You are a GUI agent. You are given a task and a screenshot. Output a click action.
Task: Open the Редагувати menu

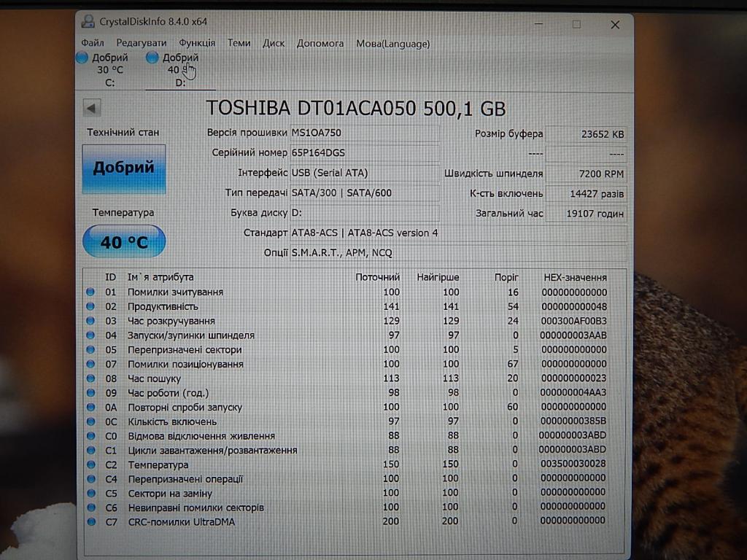tap(141, 43)
